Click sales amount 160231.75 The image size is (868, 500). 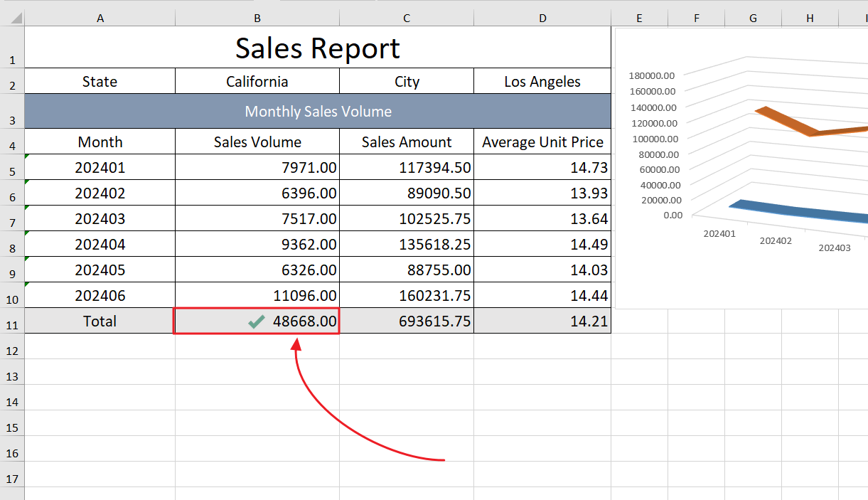click(407, 295)
